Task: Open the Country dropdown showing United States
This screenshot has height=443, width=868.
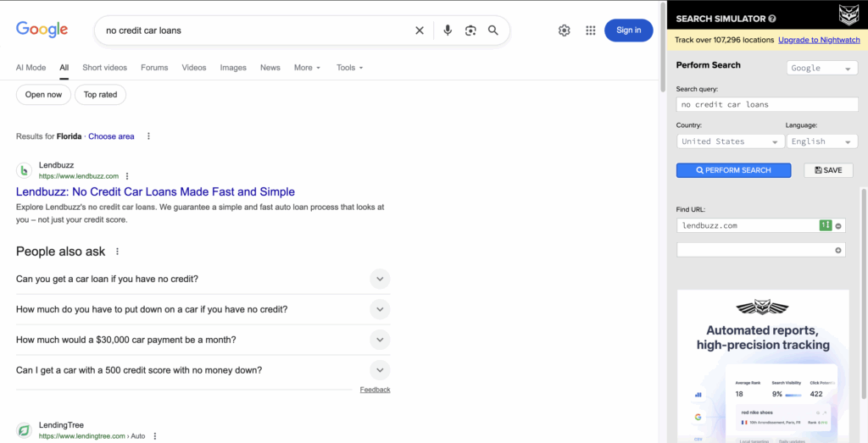Action: pos(729,141)
